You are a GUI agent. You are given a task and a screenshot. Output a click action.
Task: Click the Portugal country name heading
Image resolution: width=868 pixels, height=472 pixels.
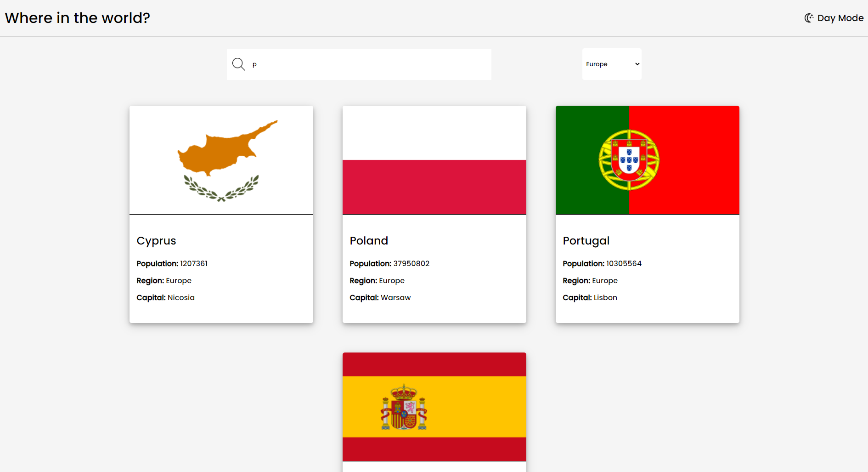click(586, 240)
